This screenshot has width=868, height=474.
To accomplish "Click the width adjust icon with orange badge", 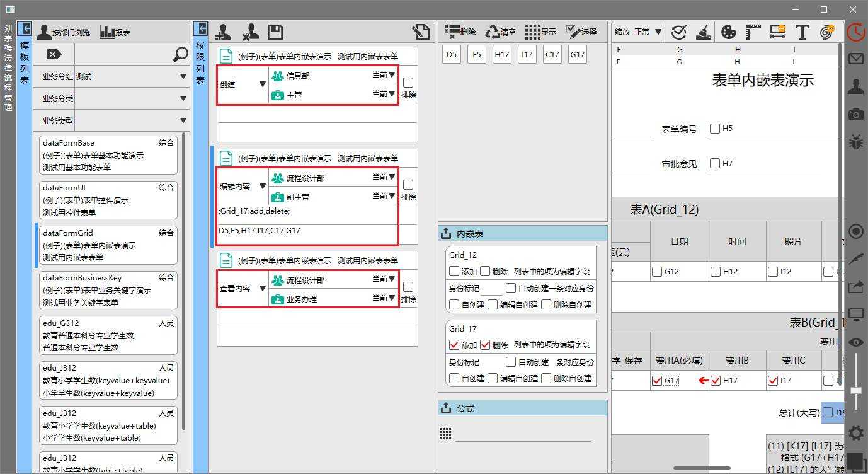I will [778, 32].
